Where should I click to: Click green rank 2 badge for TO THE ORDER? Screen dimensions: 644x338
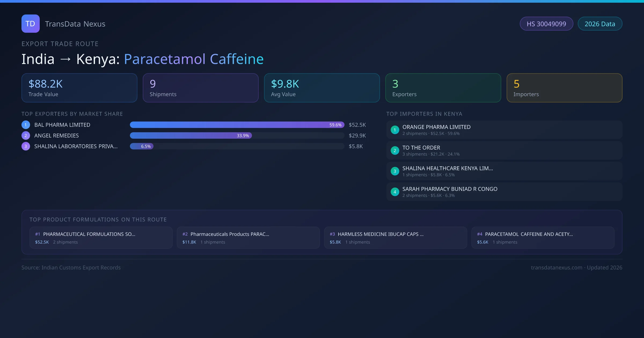pyautogui.click(x=395, y=150)
